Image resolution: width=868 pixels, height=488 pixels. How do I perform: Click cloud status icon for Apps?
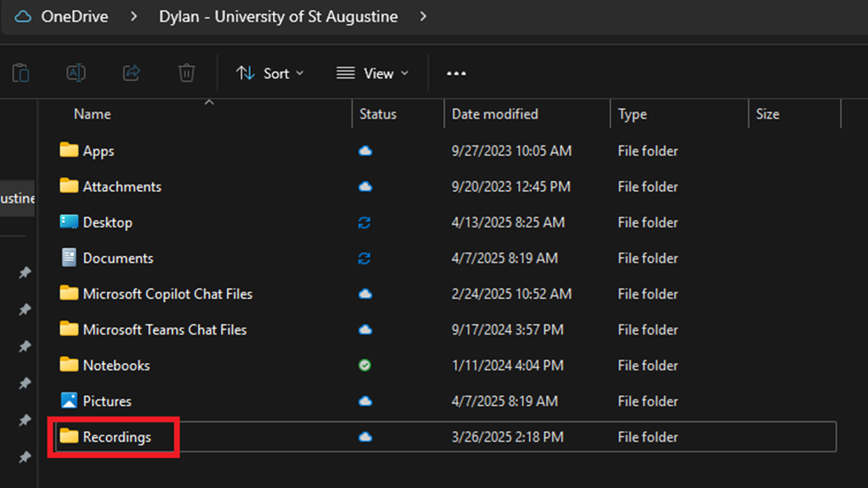point(365,151)
